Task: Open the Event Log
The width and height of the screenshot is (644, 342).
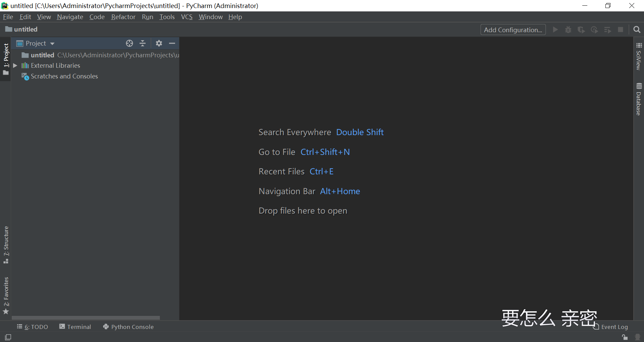Action: tap(611, 327)
